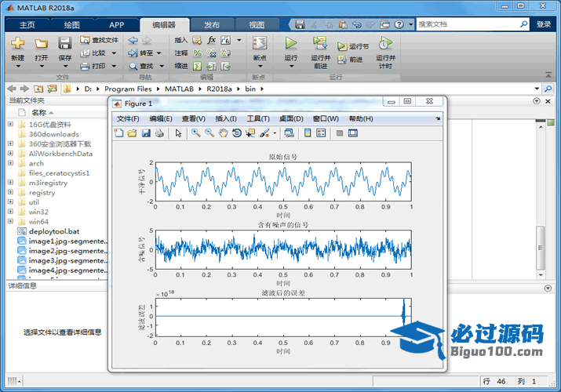Click New Figure icon in Figure 1 toolbar
561x392 pixels.
coord(118,133)
